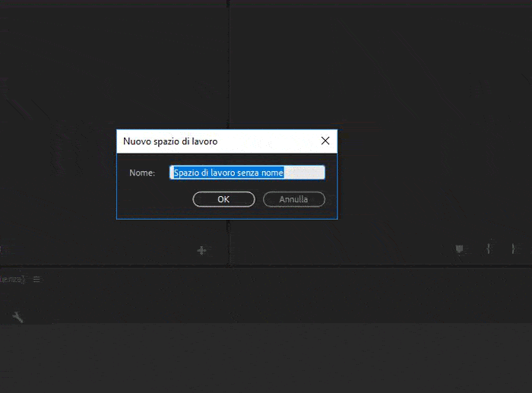Click the cut-off icon at program monitor's right edge

pos(530,249)
